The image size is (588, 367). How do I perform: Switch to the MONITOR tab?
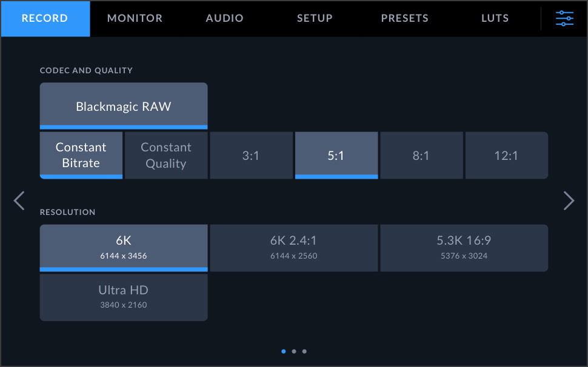(x=135, y=18)
